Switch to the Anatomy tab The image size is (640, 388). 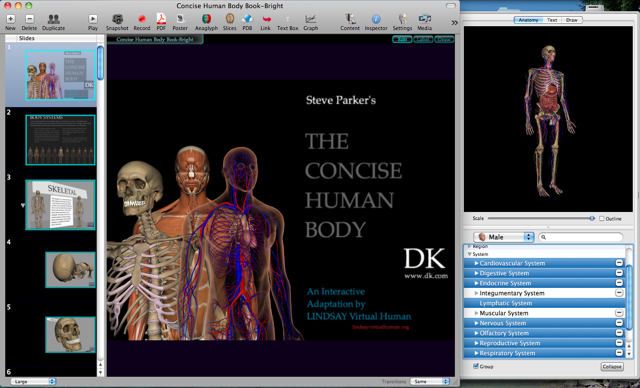pos(528,20)
